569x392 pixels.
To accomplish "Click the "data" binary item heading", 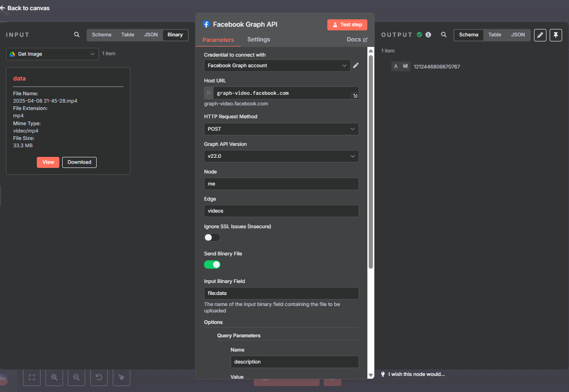I will click(x=19, y=79).
